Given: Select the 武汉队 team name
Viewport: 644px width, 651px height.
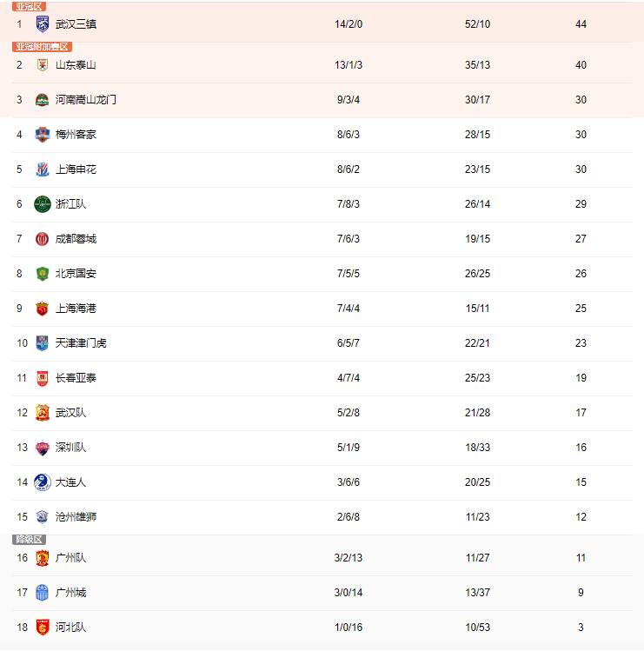Looking at the screenshot, I should tap(70, 413).
